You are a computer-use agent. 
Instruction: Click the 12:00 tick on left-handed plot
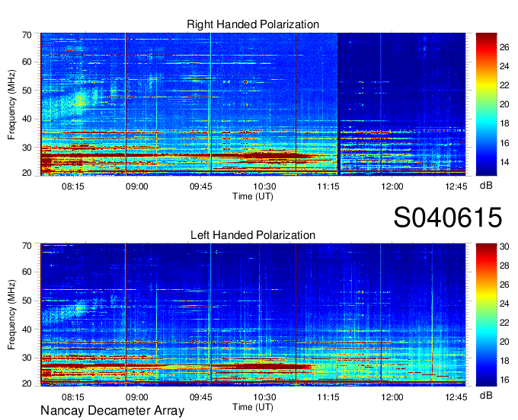pos(392,397)
